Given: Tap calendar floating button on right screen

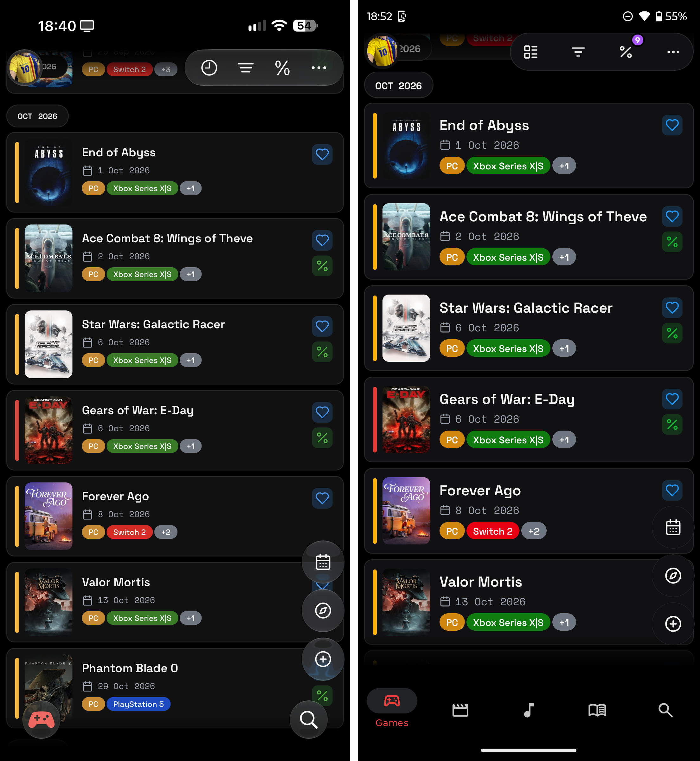Looking at the screenshot, I should 673,527.
